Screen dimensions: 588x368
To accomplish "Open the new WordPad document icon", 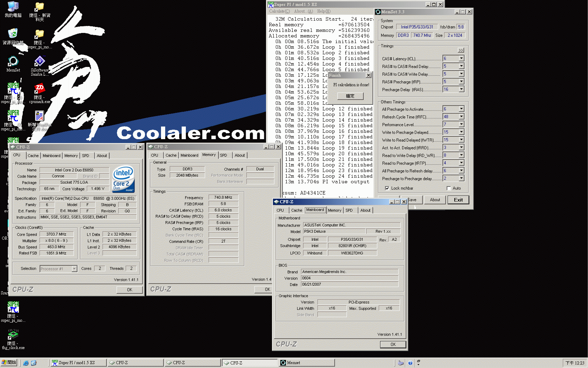I will [x=40, y=120].
